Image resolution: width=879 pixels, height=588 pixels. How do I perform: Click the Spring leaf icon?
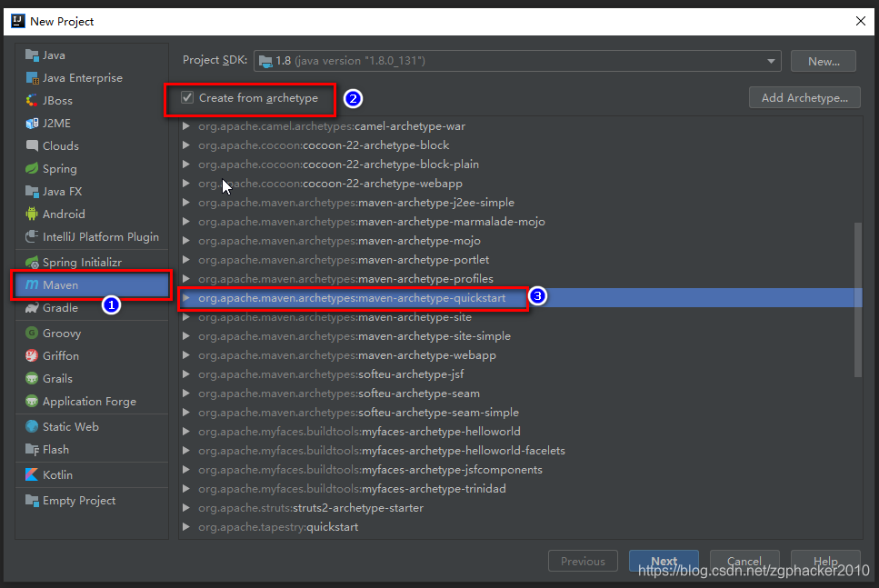pos(32,169)
